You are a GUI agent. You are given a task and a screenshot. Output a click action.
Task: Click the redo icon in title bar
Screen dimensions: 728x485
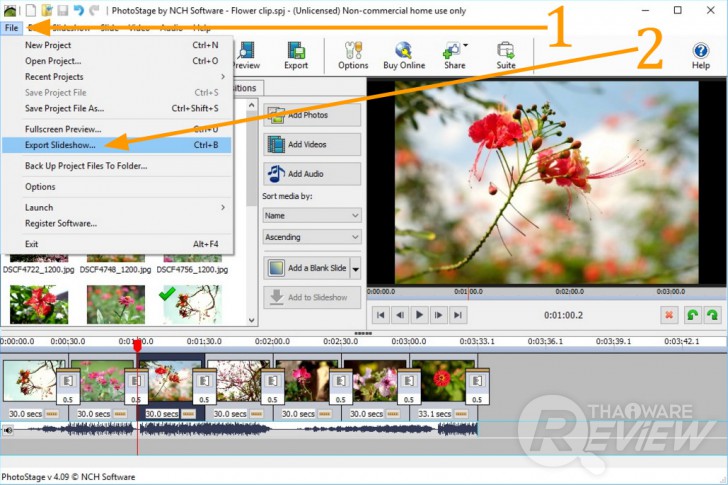tap(95, 10)
